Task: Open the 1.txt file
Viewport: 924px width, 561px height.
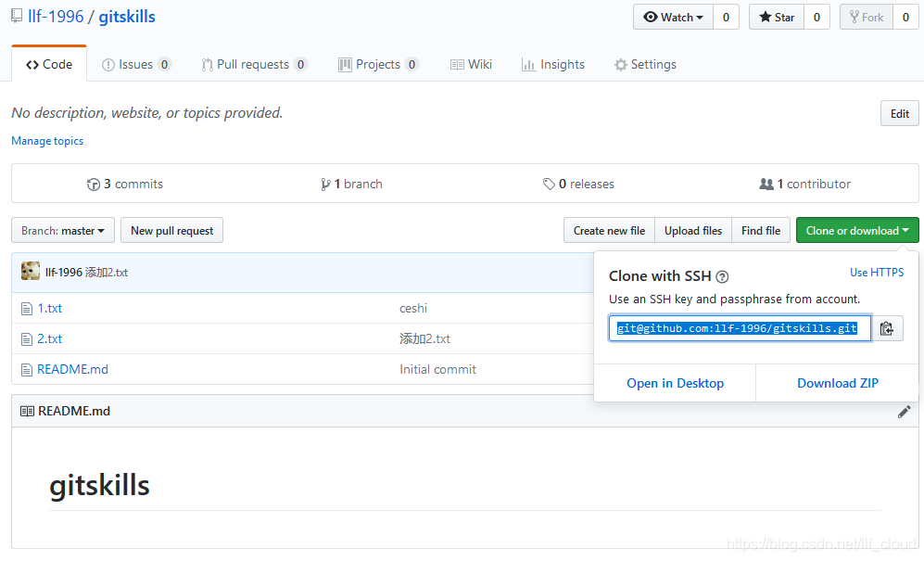Action: pos(49,309)
